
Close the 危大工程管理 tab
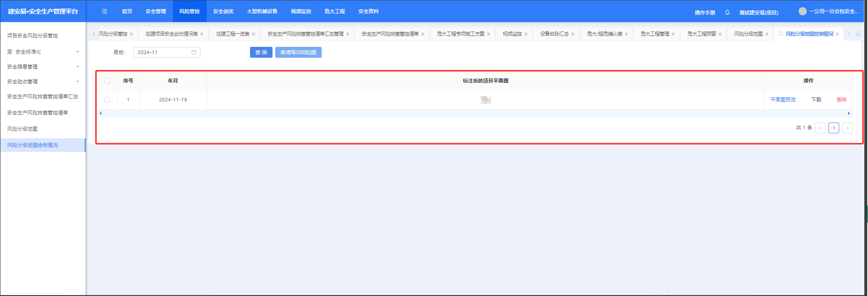(x=673, y=34)
